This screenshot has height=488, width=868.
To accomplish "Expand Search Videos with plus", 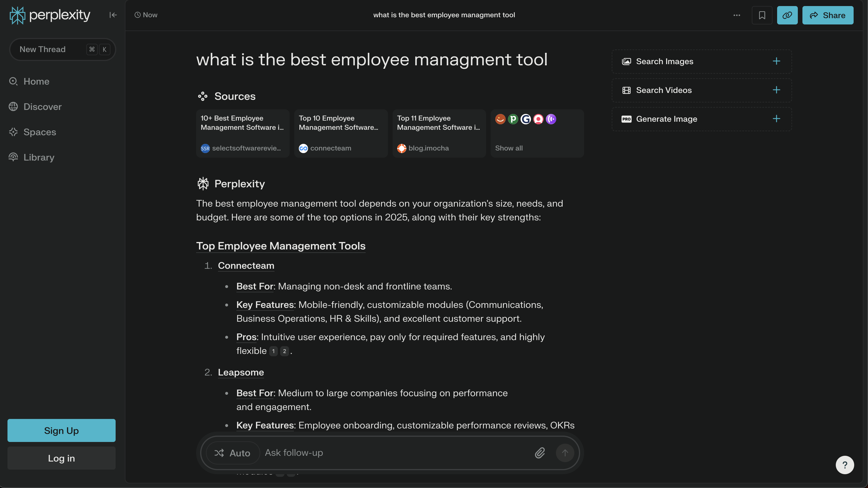I will (x=776, y=90).
